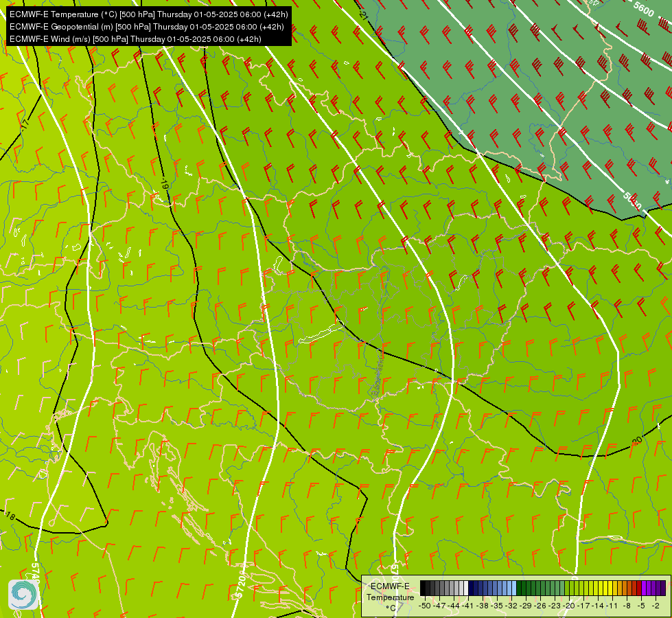Select the ECMWF-E Geopotential (m) title line
672x618 pixels.
coord(147,27)
